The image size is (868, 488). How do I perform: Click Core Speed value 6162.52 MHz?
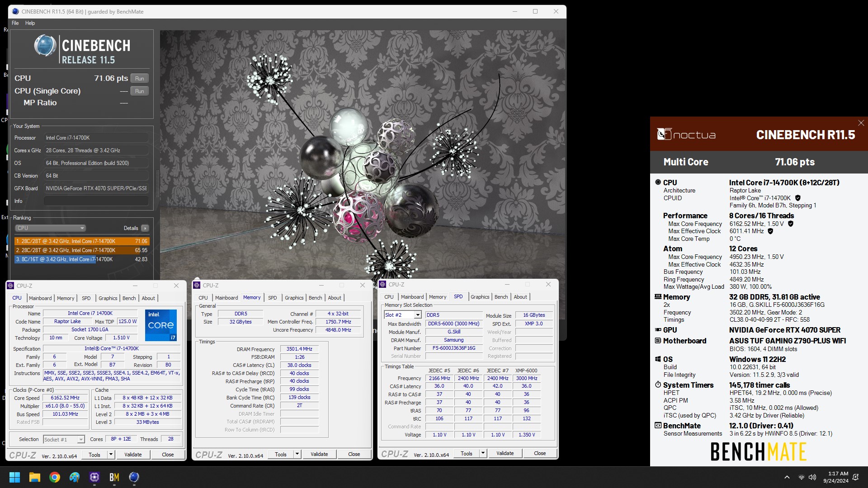point(65,398)
